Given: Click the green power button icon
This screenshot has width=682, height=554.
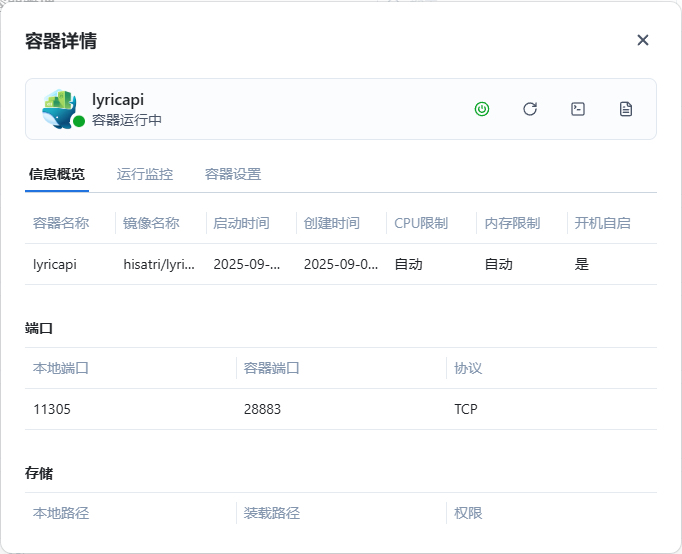Looking at the screenshot, I should click(482, 109).
